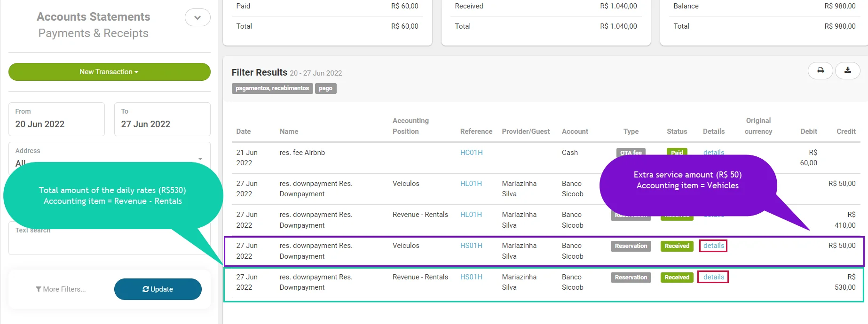Screen dimensions: 868x324
Task: Click the From date field
Action: coord(56,119)
